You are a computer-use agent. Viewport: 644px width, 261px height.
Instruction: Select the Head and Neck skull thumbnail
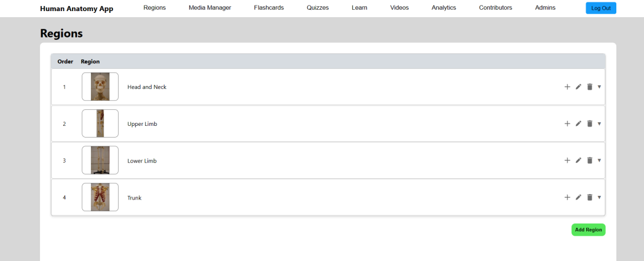point(100,87)
